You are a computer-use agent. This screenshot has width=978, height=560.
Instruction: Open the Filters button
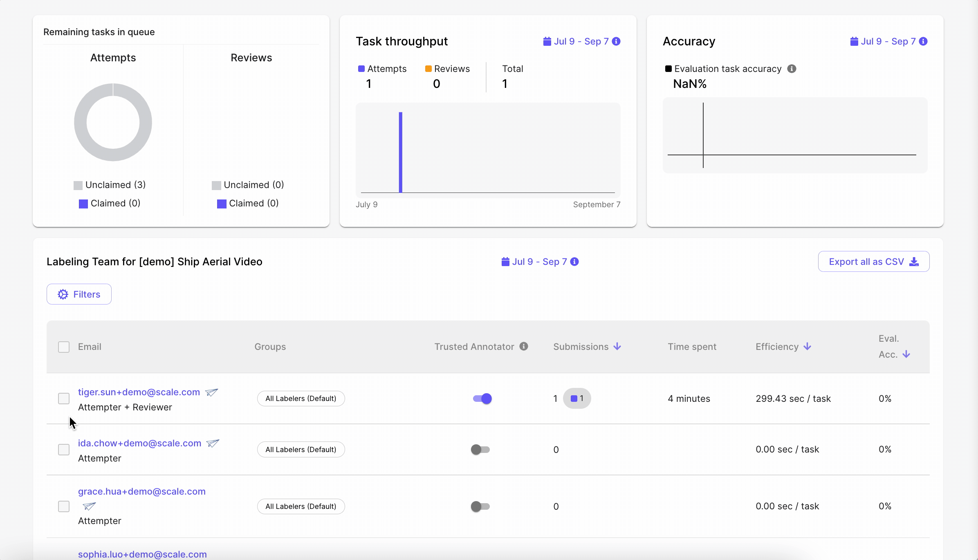click(x=79, y=294)
